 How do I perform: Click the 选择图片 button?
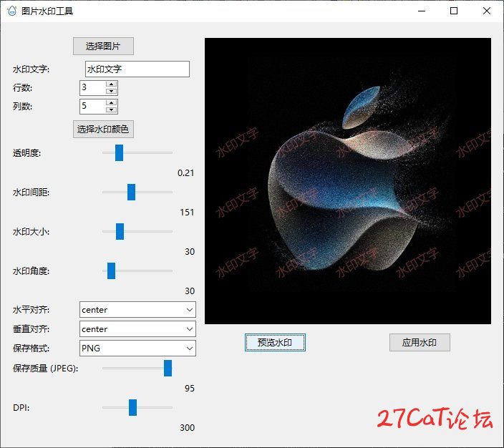[103, 46]
